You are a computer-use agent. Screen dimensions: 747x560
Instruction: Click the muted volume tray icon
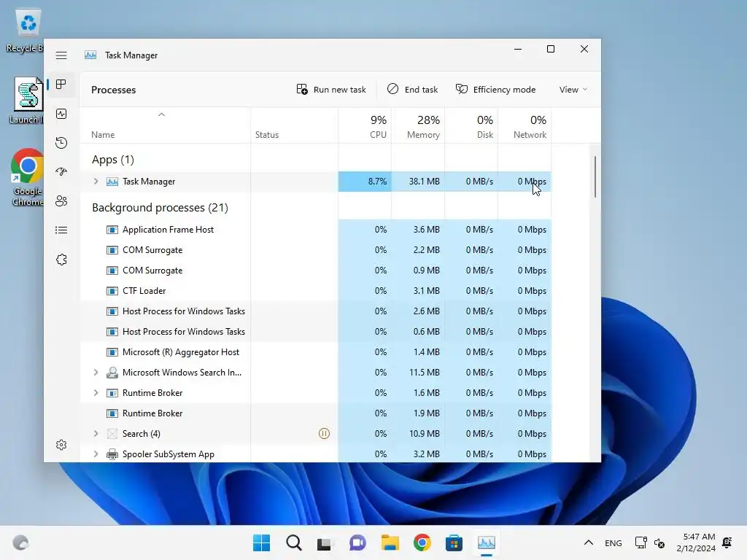click(x=659, y=542)
